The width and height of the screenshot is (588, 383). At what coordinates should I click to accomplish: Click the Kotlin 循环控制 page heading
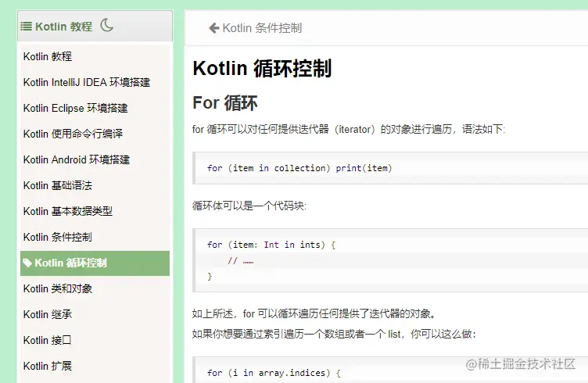tap(262, 69)
